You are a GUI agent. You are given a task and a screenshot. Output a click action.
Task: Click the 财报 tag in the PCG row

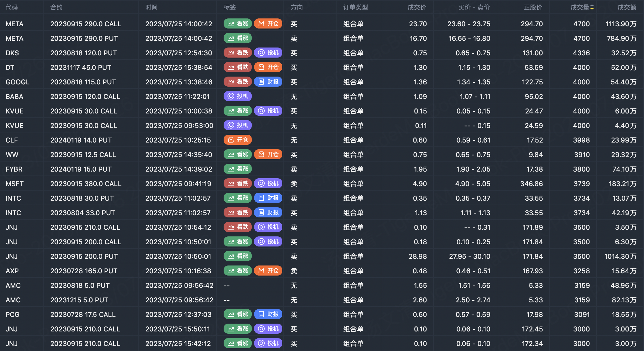coord(268,314)
